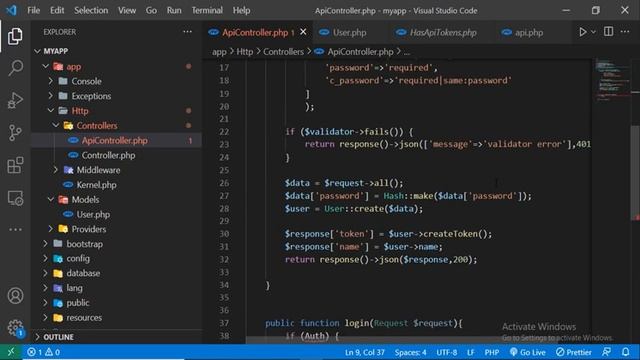This screenshot has height=360, width=640.
Task: Switch to the api.php tab
Action: [x=528, y=32]
